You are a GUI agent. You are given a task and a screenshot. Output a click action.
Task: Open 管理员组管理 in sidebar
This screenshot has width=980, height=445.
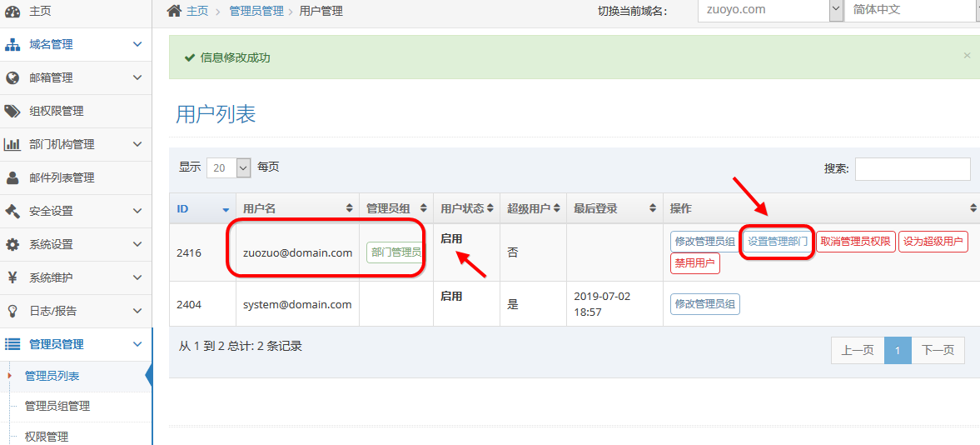[x=57, y=406]
